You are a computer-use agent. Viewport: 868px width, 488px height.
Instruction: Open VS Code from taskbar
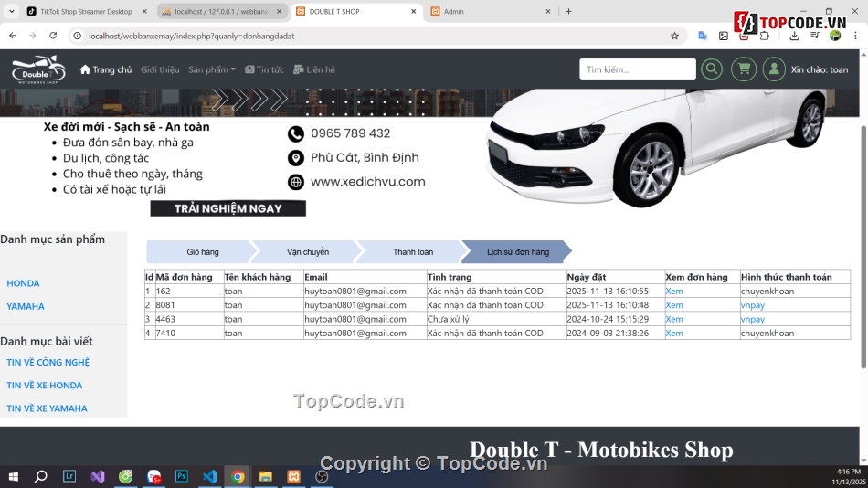click(x=210, y=476)
